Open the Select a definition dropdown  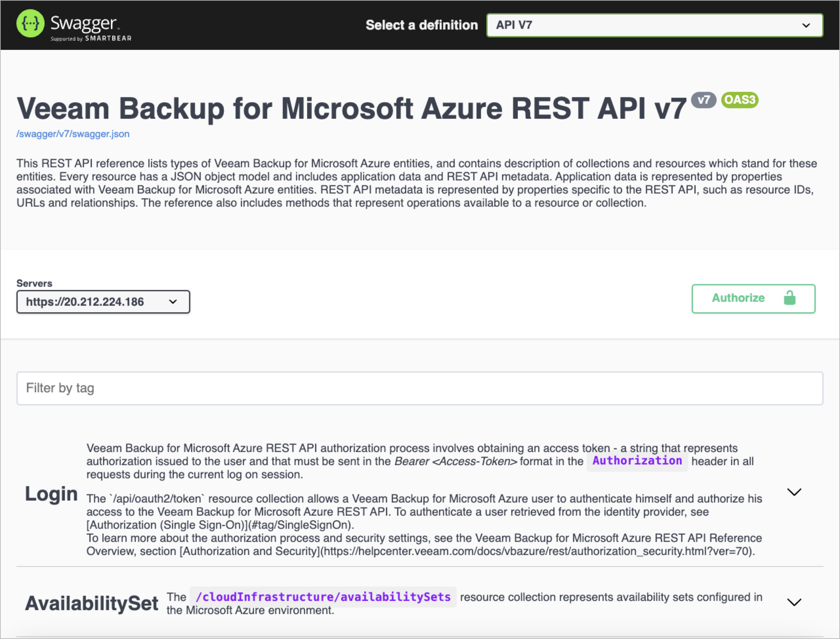(x=654, y=25)
